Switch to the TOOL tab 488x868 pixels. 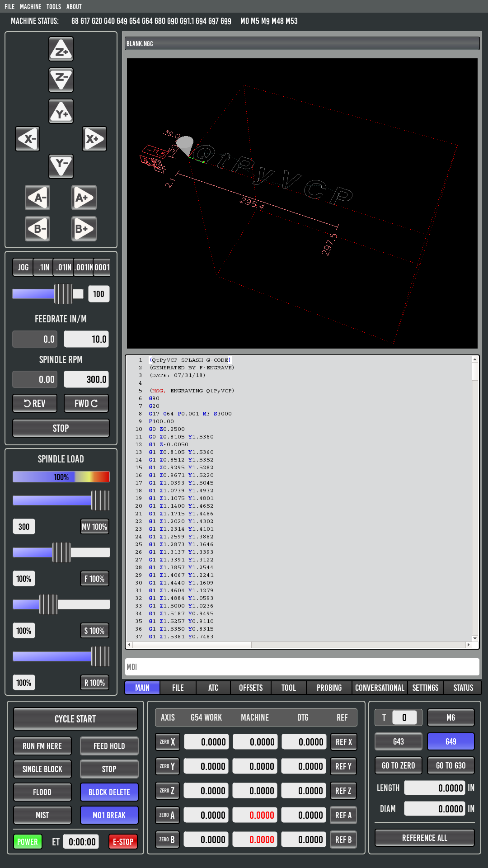[x=289, y=688]
